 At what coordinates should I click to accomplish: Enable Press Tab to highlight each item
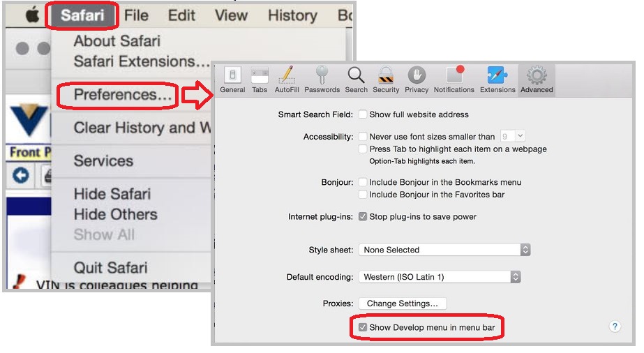(x=363, y=149)
